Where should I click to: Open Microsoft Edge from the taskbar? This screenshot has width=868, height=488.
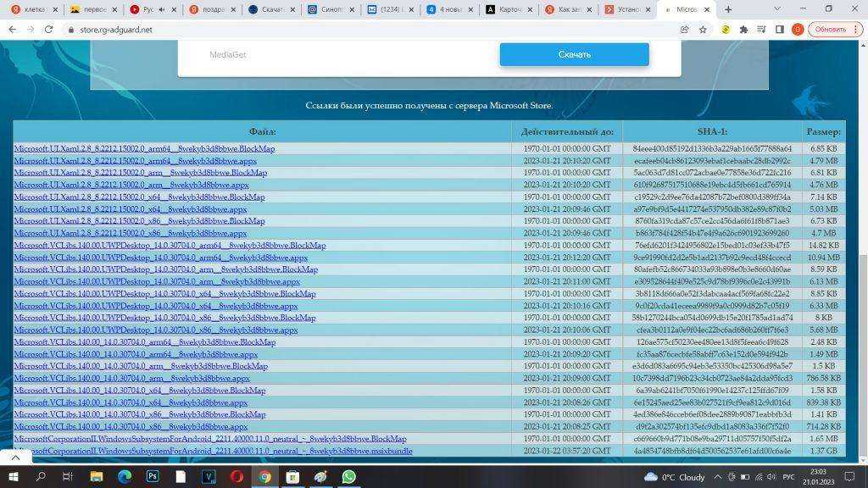(x=124, y=477)
